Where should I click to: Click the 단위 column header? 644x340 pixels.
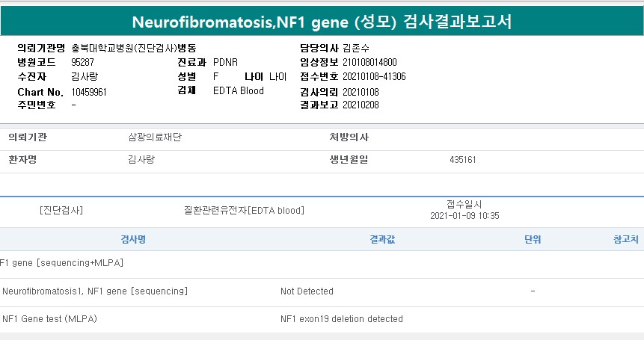click(x=533, y=240)
